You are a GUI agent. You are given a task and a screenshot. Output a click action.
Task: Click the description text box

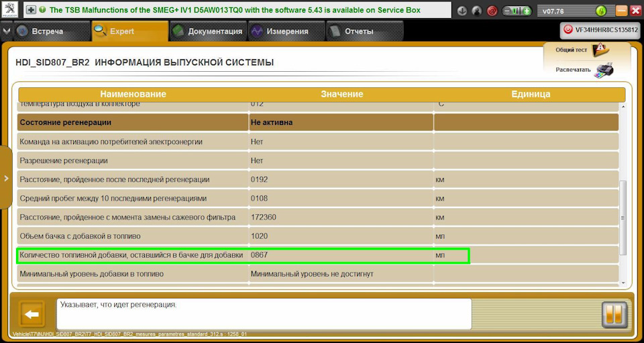tap(264, 314)
